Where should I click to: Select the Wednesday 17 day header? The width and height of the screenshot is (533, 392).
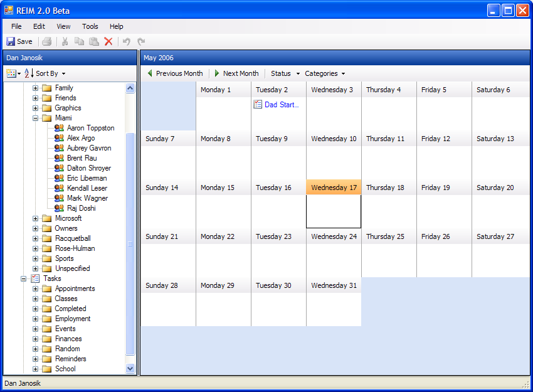[334, 188]
